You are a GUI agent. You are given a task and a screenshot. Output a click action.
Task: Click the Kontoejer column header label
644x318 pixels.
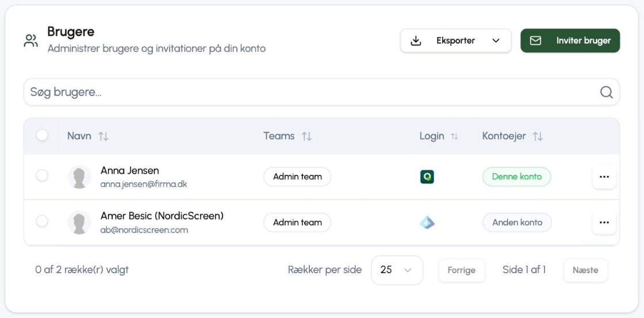click(504, 136)
